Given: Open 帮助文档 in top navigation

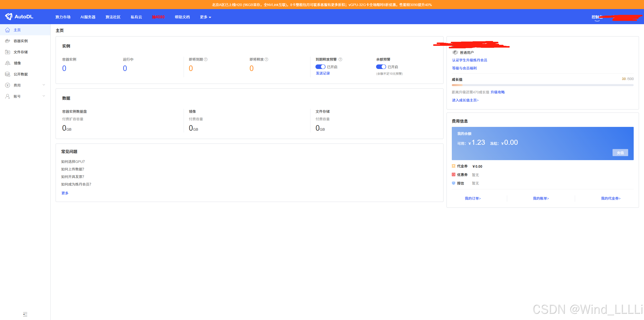Looking at the screenshot, I should (x=182, y=17).
